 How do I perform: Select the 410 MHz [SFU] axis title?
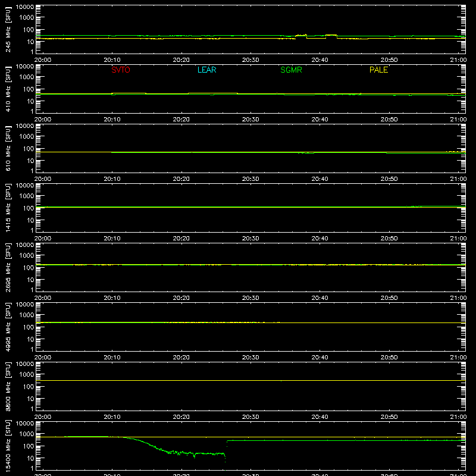tap(8, 89)
